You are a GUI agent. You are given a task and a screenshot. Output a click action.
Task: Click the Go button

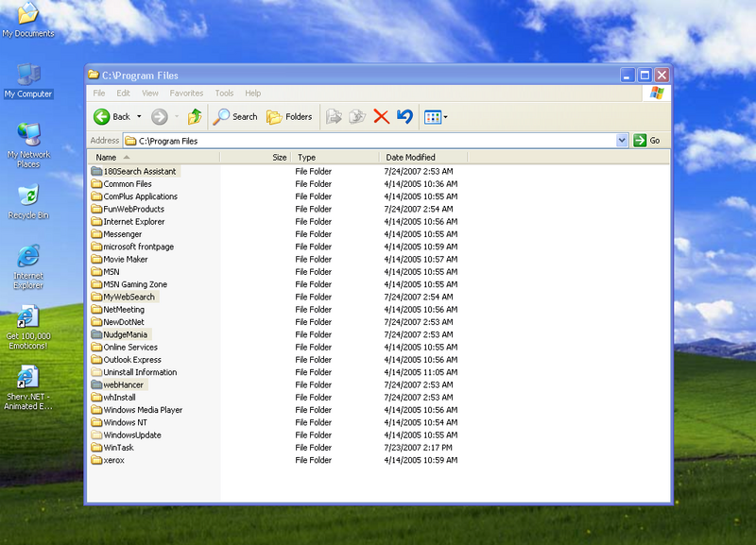(x=647, y=140)
